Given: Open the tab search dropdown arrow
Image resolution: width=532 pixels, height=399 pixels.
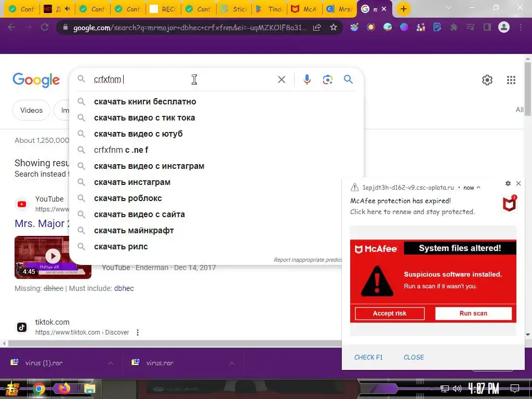Looking at the screenshot, I should (x=448, y=7).
